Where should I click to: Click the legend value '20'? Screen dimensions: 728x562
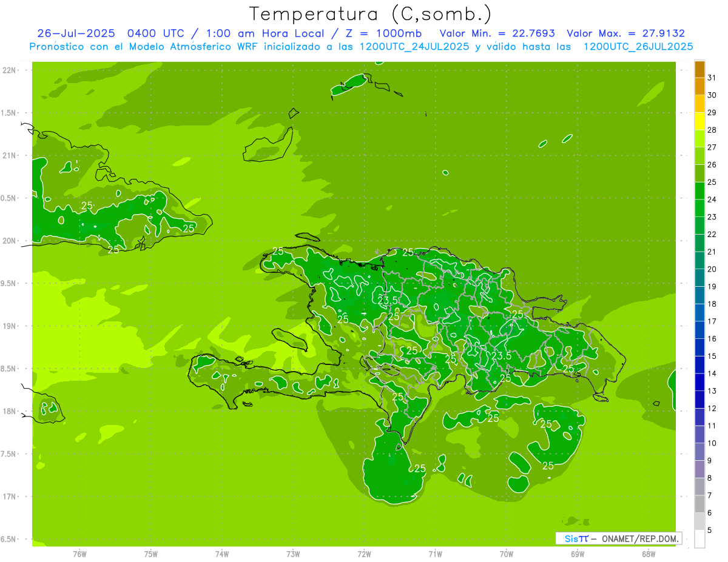pos(712,269)
